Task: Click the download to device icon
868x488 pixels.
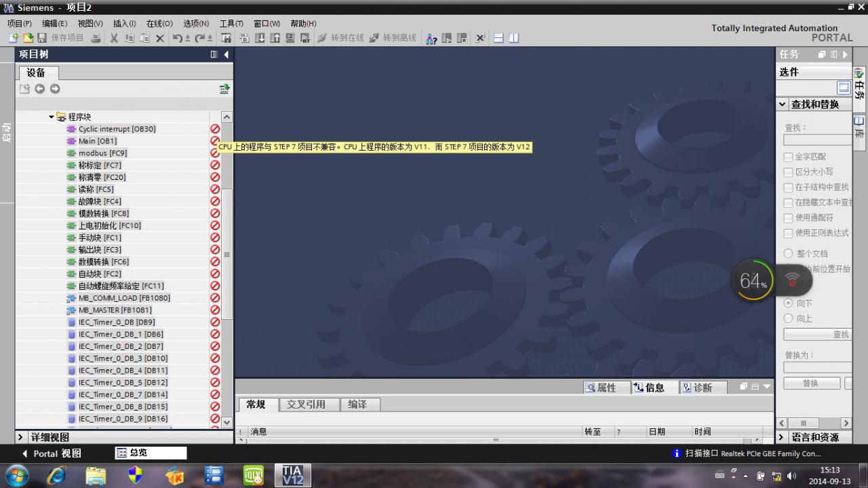Action: coord(260,38)
